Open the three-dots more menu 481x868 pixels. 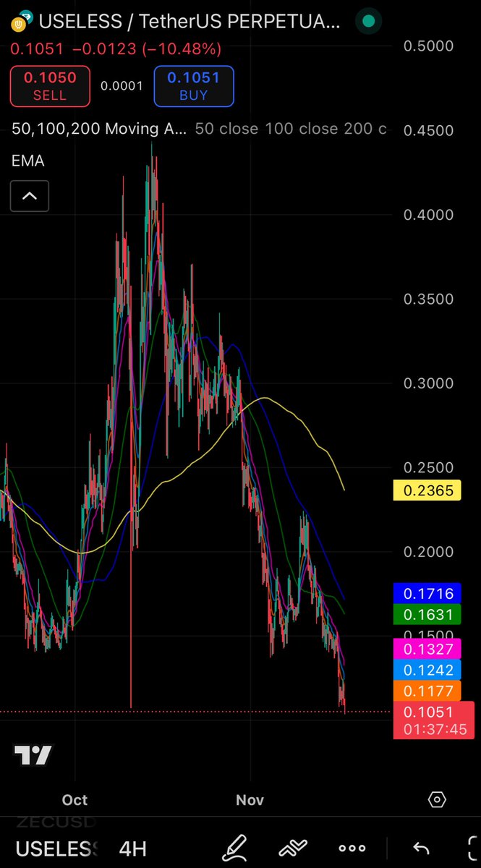pos(352,848)
